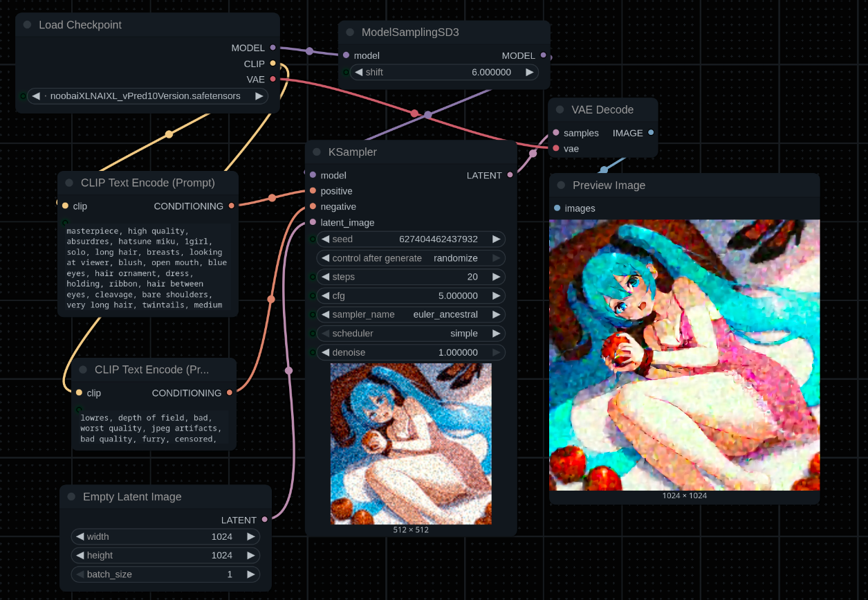Click the VAE output port on Load Checkpoint

273,80
